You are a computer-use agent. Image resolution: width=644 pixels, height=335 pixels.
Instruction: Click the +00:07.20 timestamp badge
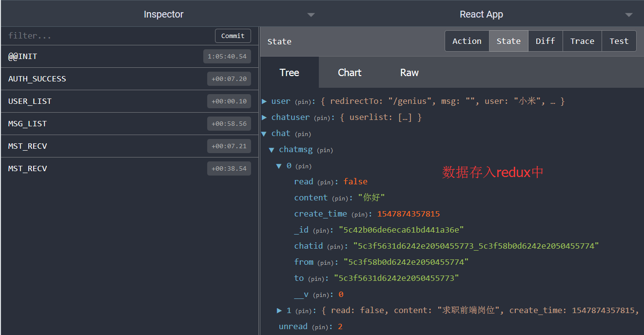coord(229,79)
